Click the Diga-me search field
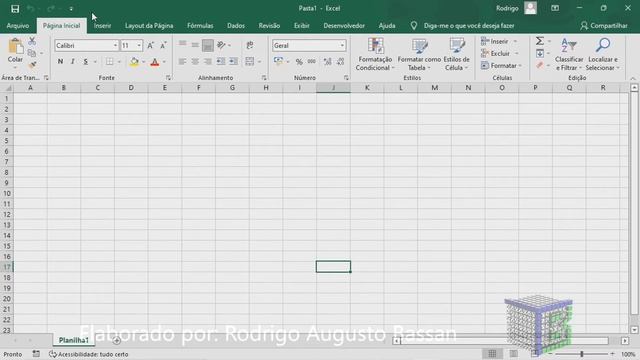 [469, 26]
